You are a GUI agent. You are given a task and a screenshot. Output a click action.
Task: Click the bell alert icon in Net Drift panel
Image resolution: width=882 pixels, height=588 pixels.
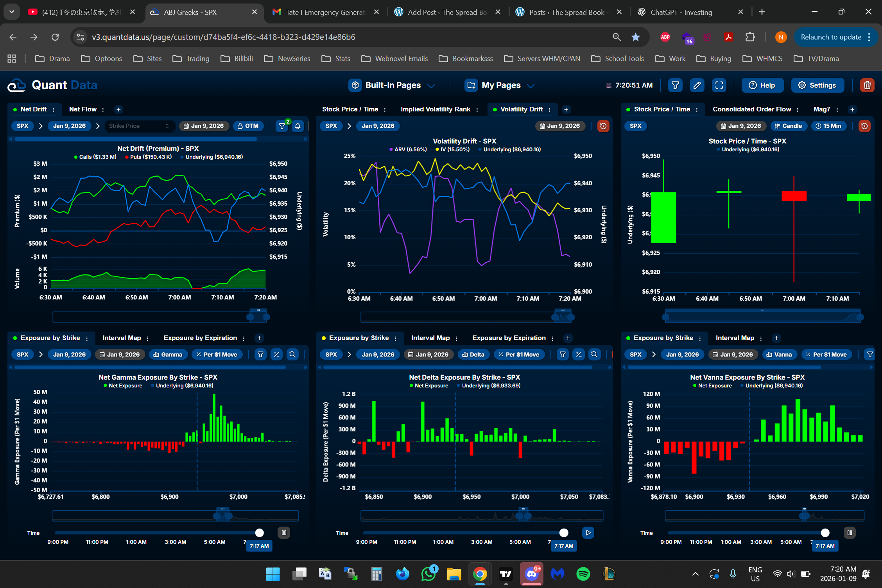(x=298, y=126)
